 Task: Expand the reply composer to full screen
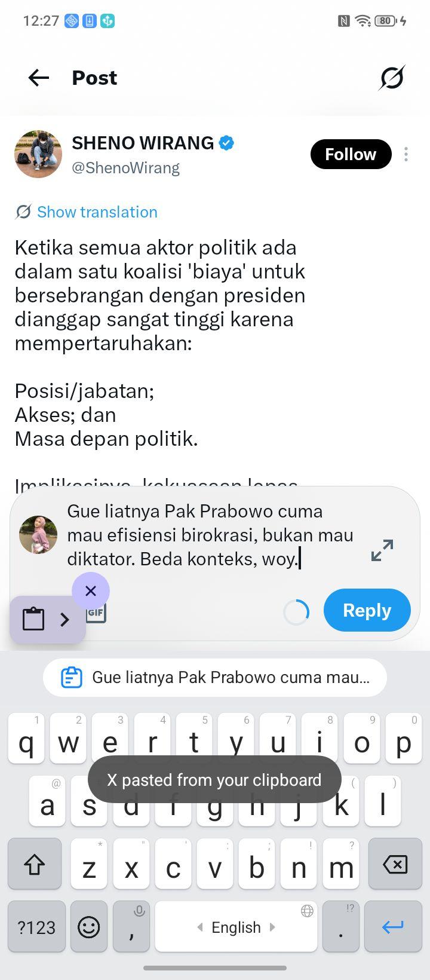coord(382,550)
